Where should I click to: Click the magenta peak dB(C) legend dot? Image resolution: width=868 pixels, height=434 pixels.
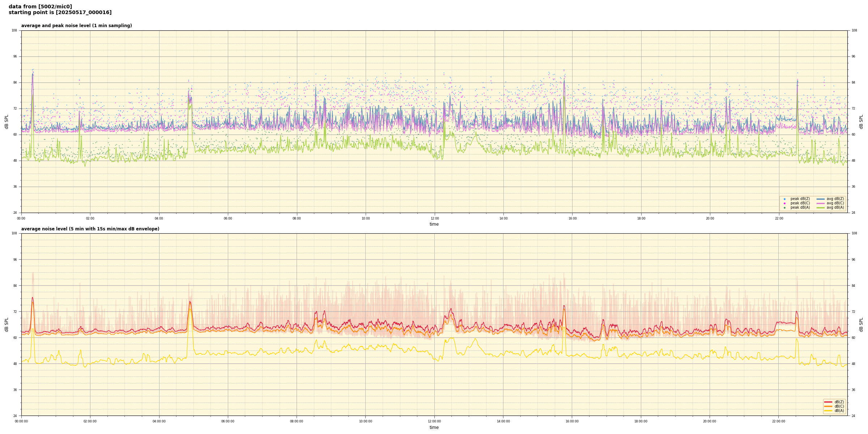pos(784,203)
